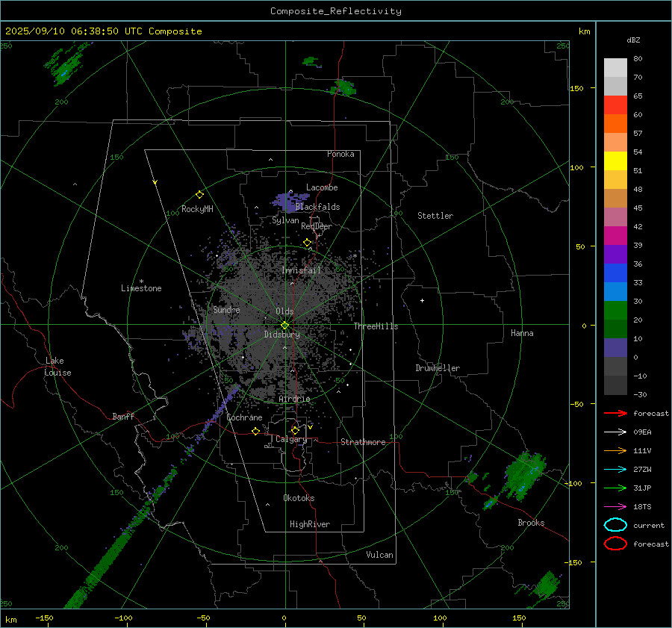Image resolution: width=672 pixels, height=628 pixels.
Task: Click the Blackfalds label
Action: click(317, 207)
